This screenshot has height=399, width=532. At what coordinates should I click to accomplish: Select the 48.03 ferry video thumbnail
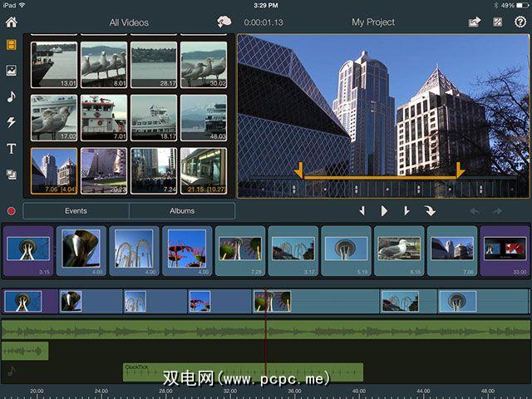[x=203, y=116]
